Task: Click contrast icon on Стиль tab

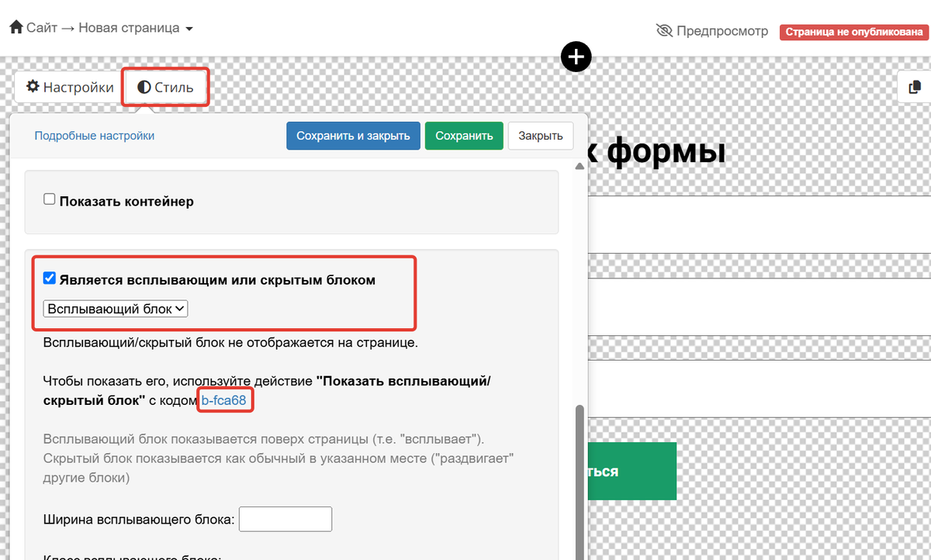Action: (144, 87)
